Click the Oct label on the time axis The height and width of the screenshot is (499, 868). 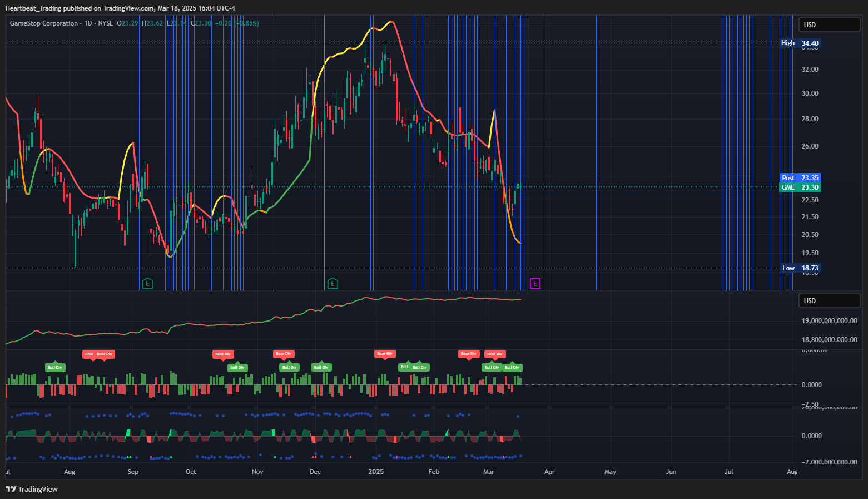191,472
